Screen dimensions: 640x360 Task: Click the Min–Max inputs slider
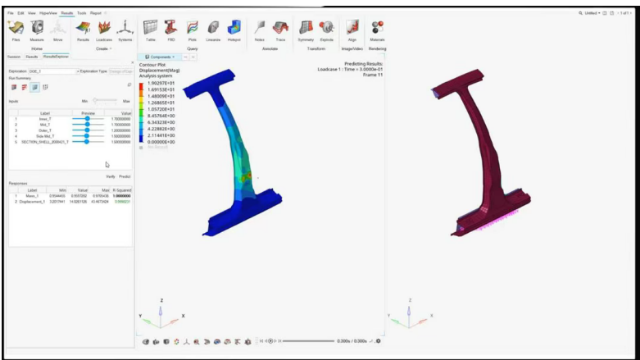[105, 100]
